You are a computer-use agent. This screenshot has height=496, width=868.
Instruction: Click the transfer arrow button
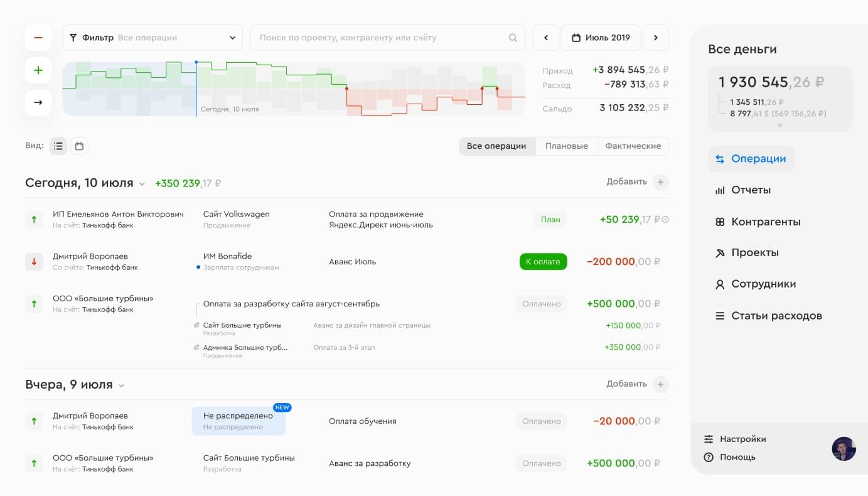pyautogui.click(x=38, y=102)
